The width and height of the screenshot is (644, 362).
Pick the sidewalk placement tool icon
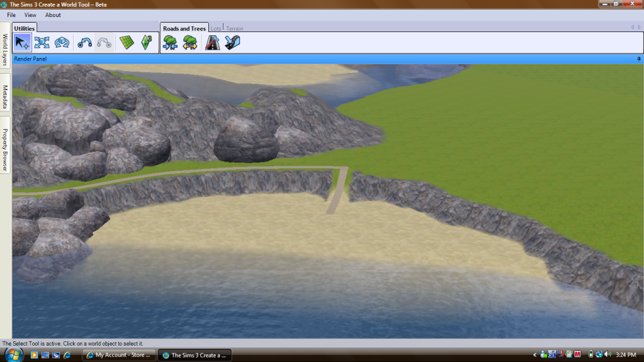232,43
